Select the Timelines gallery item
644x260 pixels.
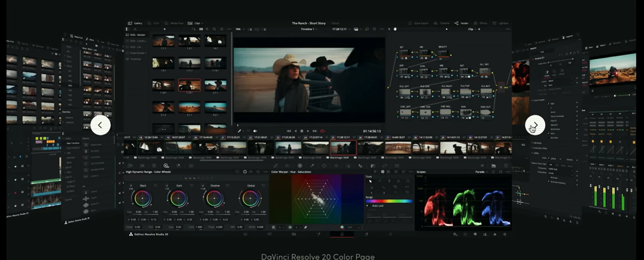pos(133,59)
